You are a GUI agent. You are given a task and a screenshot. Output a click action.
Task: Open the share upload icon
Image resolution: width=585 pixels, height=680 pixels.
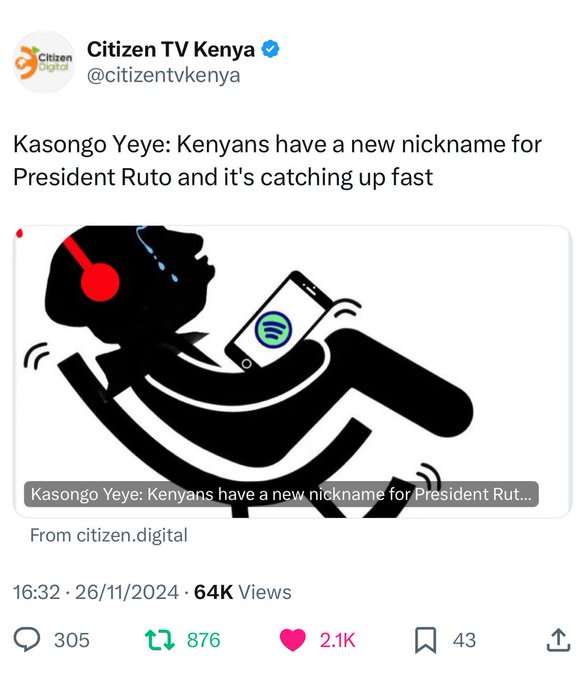[559, 640]
